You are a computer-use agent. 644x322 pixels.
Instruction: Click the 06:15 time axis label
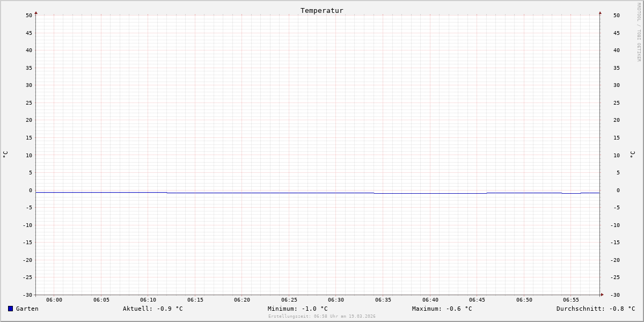[195, 300]
